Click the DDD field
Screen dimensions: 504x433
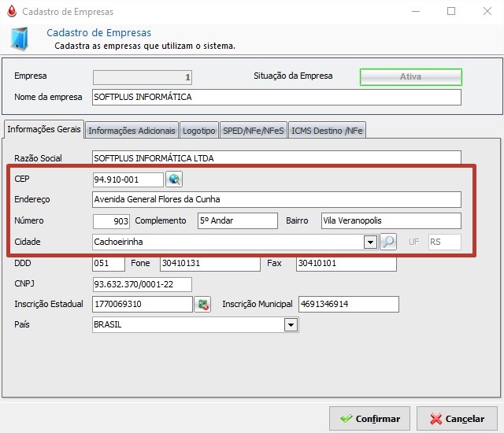109,264
